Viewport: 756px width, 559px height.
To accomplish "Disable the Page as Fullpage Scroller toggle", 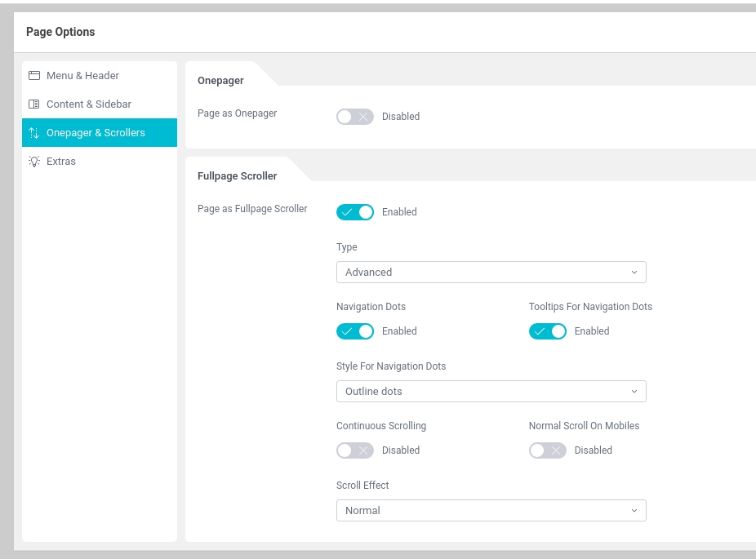I will pyautogui.click(x=355, y=212).
